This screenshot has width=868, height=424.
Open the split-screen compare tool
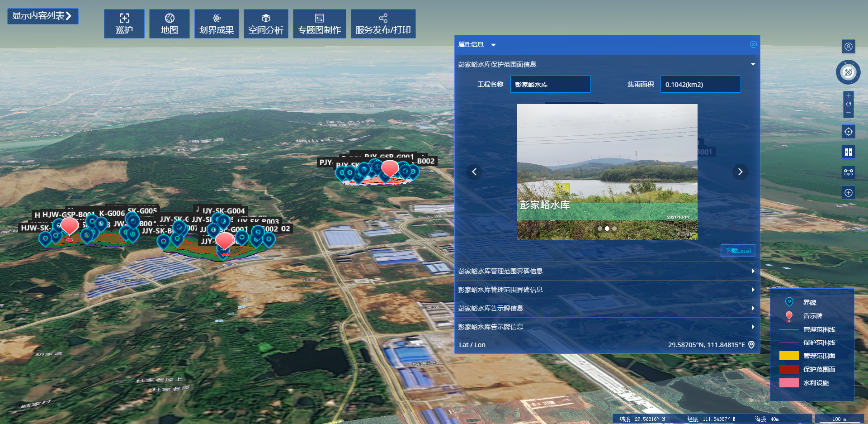(849, 152)
